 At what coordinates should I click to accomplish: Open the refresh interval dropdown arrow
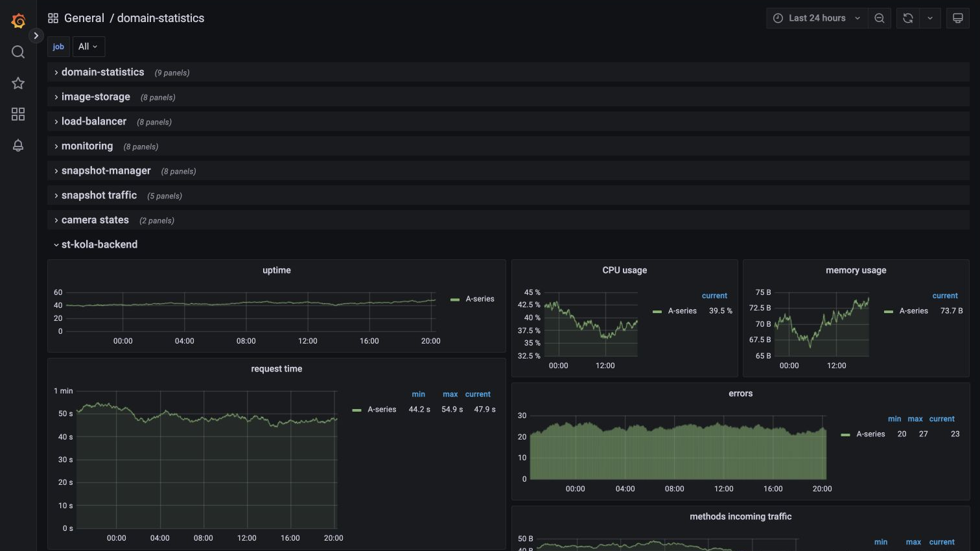pos(930,18)
